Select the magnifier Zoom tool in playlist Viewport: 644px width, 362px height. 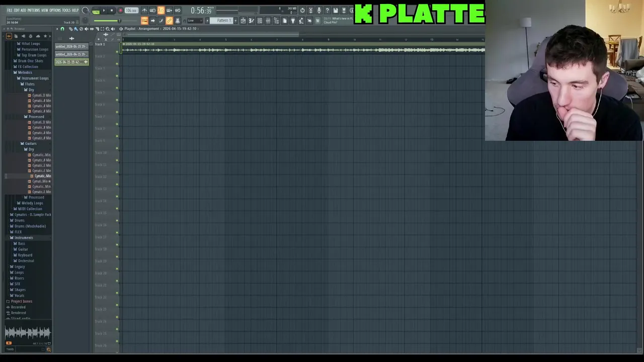pos(108,29)
